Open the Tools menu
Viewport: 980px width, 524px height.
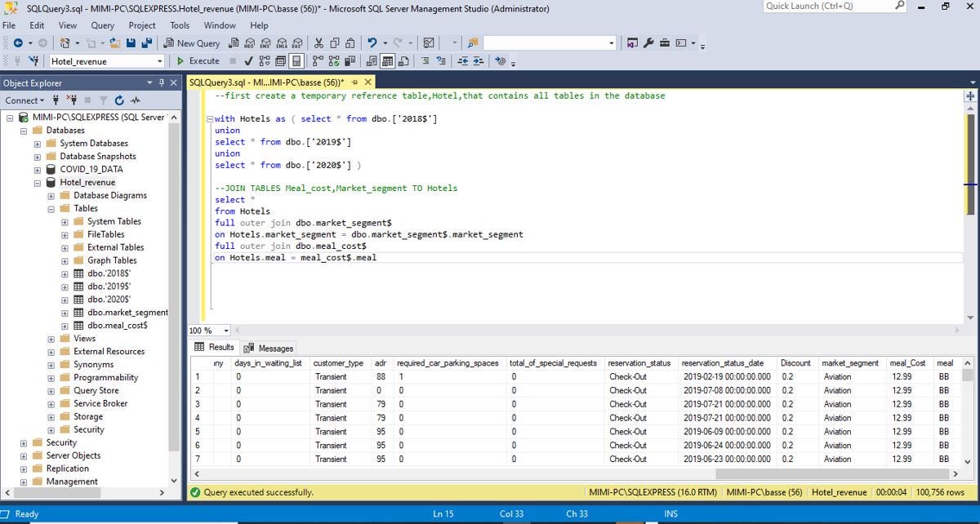click(x=180, y=25)
